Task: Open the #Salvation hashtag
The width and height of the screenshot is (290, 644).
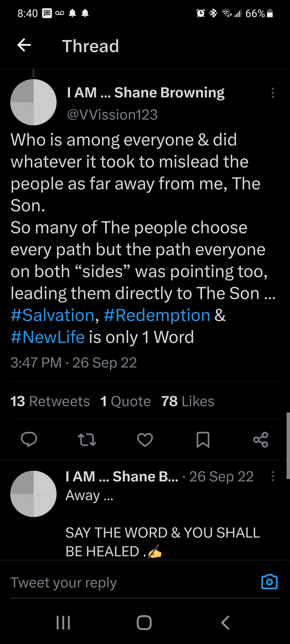Action: point(53,315)
